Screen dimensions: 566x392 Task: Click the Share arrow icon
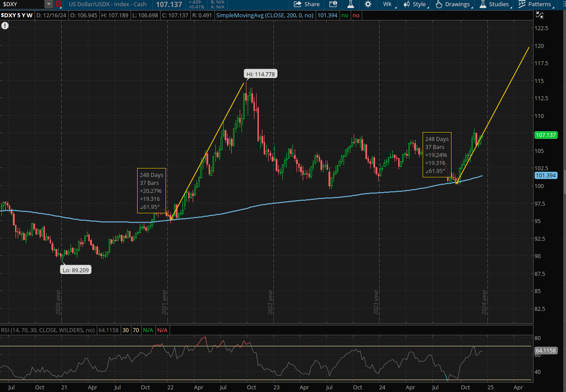point(298,4)
